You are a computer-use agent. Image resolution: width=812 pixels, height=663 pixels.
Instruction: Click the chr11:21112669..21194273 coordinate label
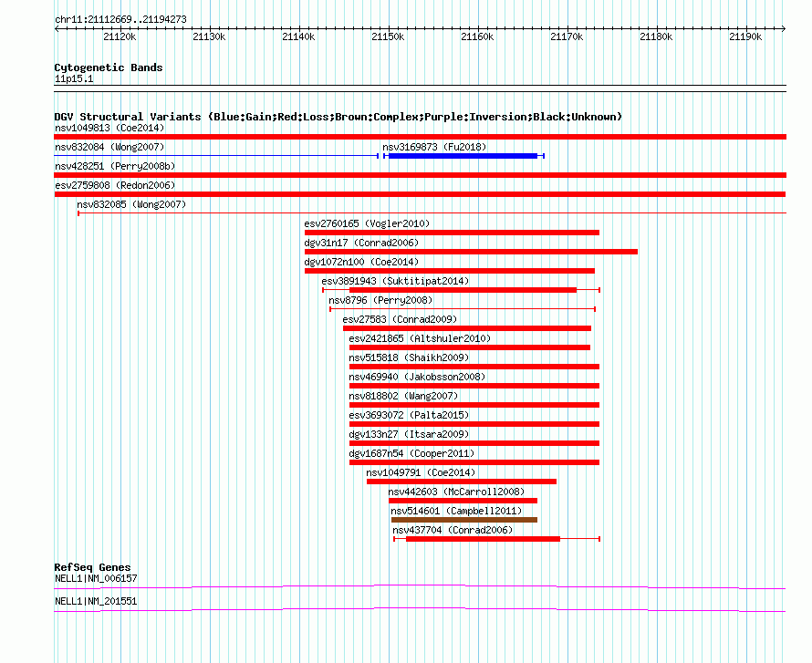(120, 19)
